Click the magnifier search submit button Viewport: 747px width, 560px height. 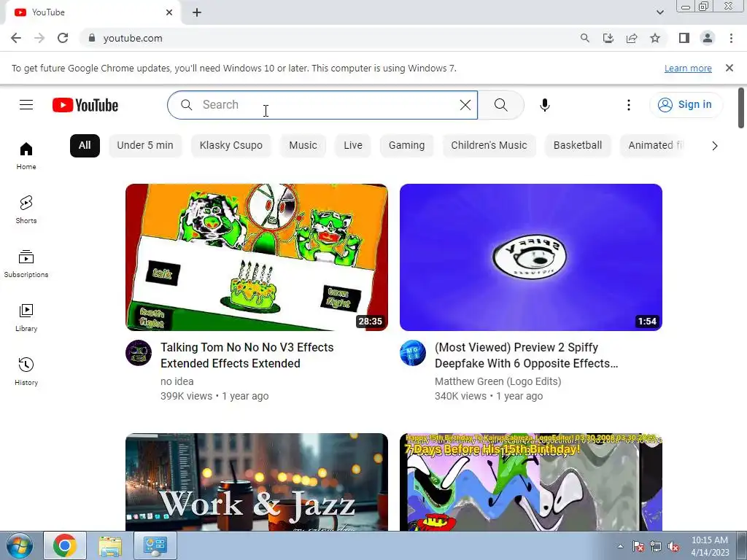tap(500, 105)
